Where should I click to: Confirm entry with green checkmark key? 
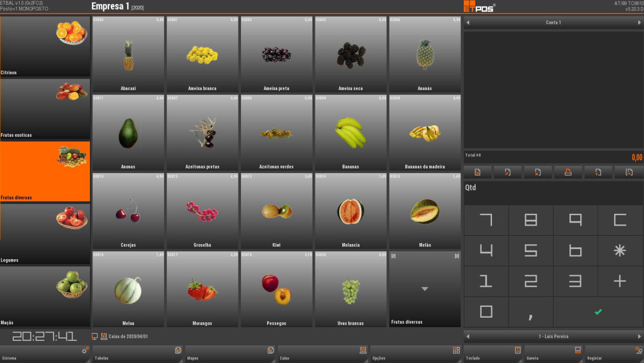click(x=598, y=312)
